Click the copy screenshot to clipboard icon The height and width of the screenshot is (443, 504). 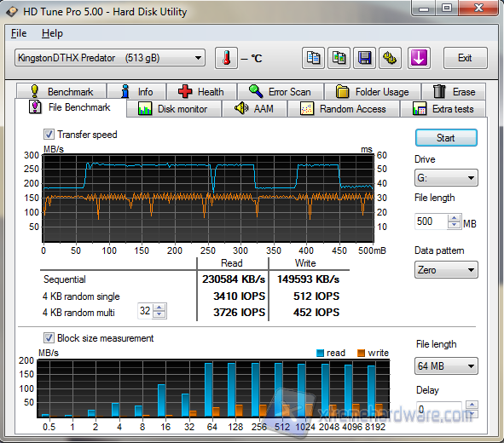[x=339, y=58]
